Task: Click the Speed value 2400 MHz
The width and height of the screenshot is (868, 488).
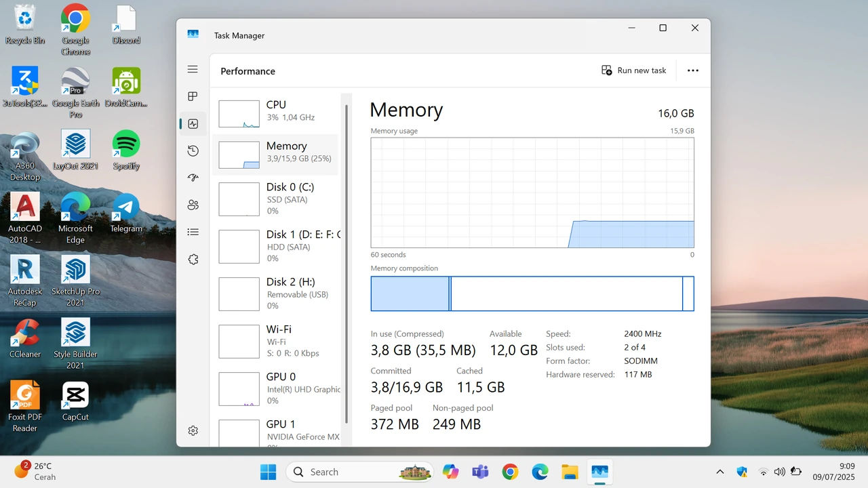Action: coord(642,333)
